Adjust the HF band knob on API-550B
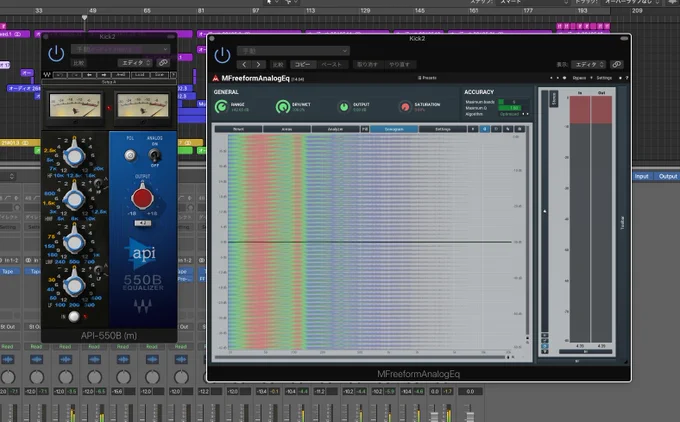This screenshot has height=422, width=680. (74, 155)
